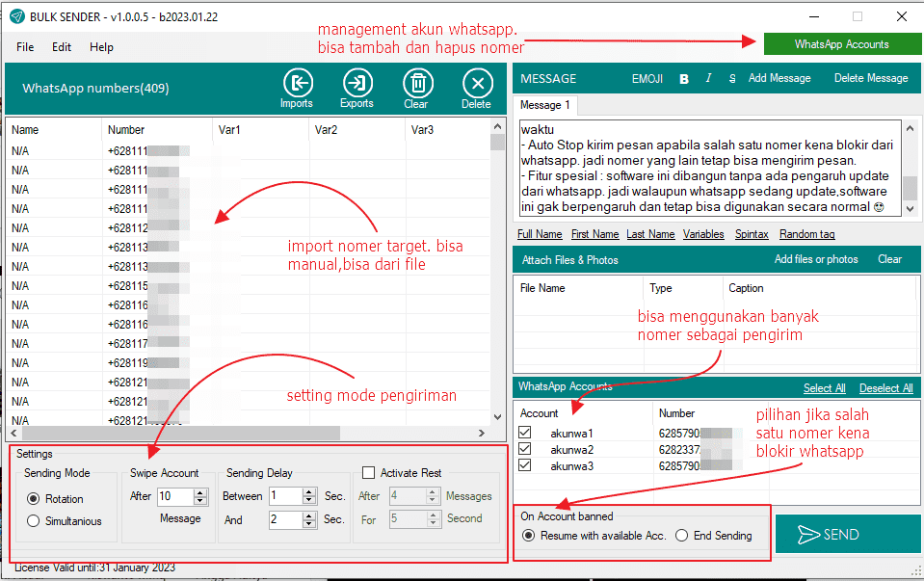Uncheck the akunwa1 account
The width and height of the screenshot is (924, 581).
point(525,434)
